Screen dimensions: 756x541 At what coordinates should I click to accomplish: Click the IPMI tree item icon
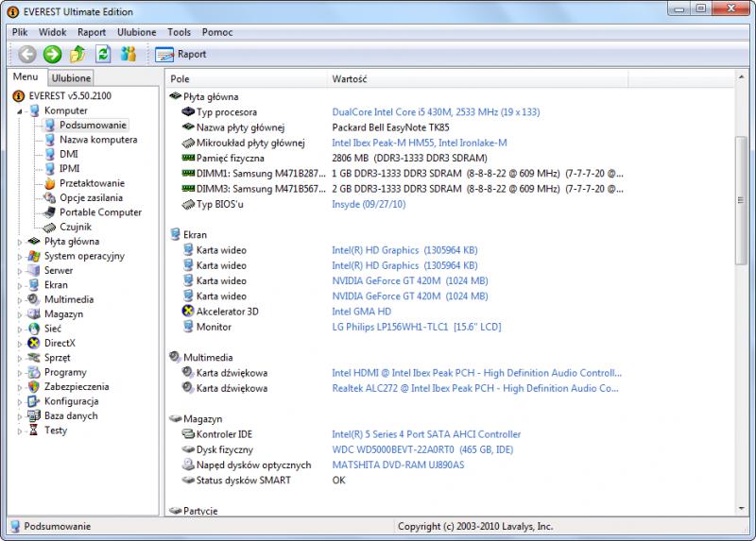click(x=50, y=169)
